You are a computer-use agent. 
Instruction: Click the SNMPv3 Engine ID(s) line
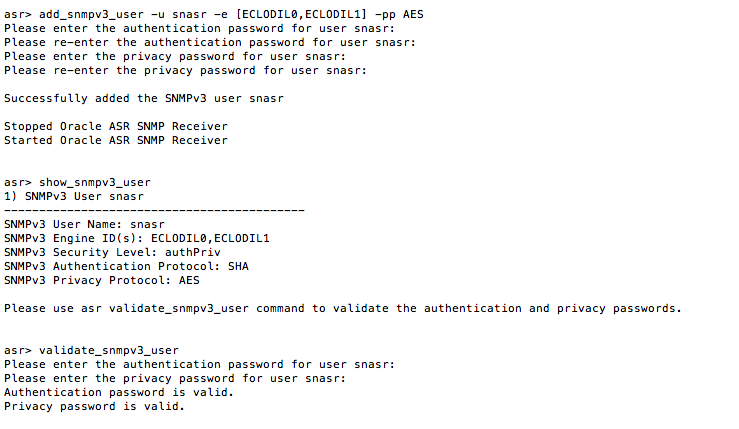pyautogui.click(x=136, y=238)
